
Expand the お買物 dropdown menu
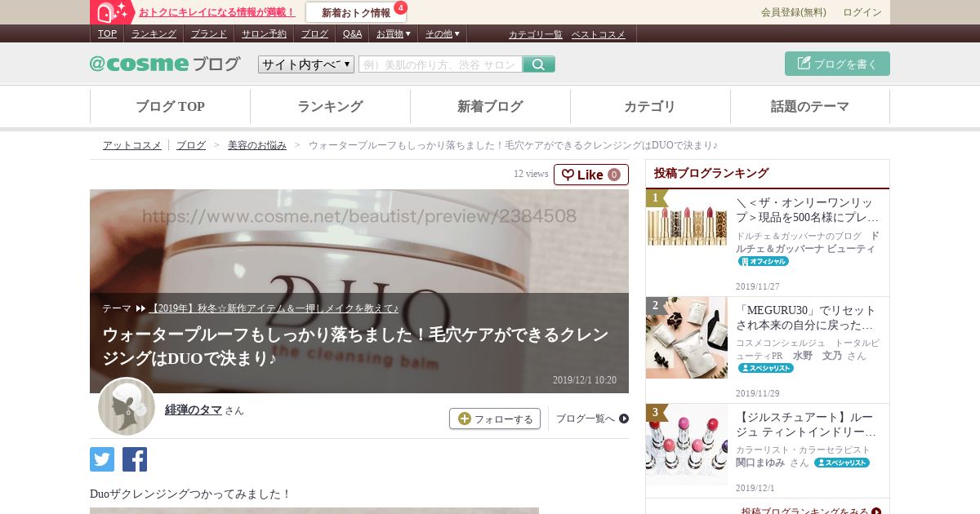[x=393, y=33]
